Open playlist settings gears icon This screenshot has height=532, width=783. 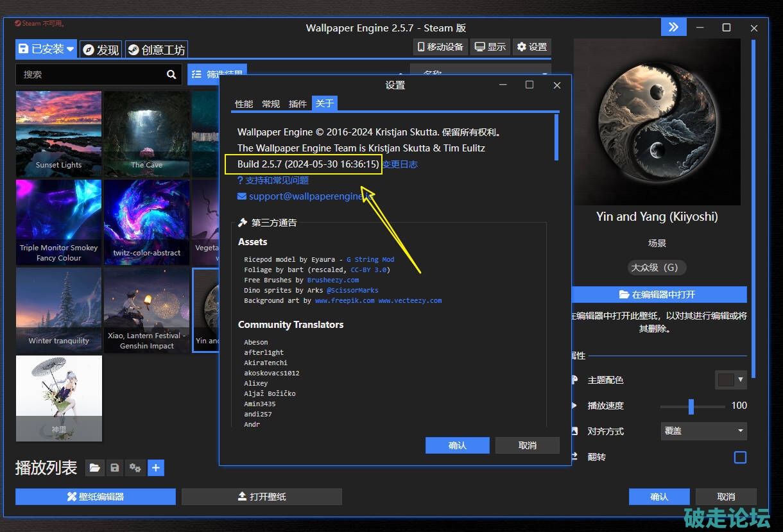tap(135, 468)
